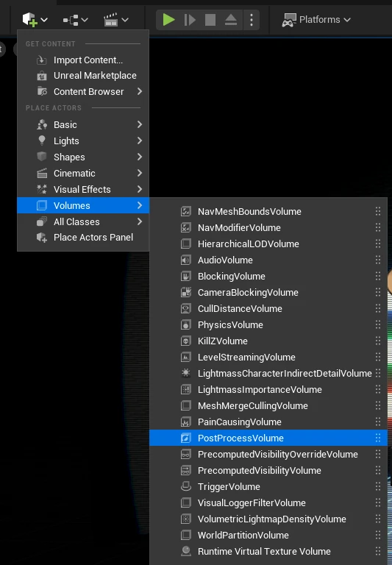Expand the All Classes submenu
Viewport: 392px width, 565px height.
(83, 221)
